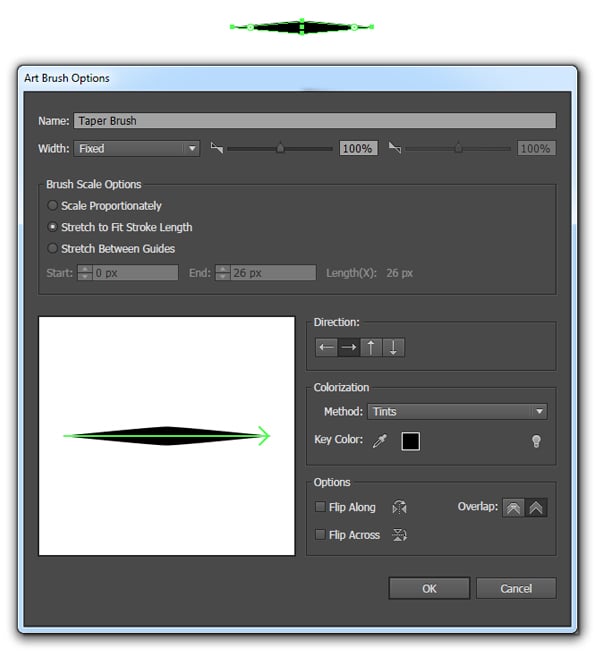Set brush direction to right arrow
Screen dimensions: 600x654
coord(349,347)
